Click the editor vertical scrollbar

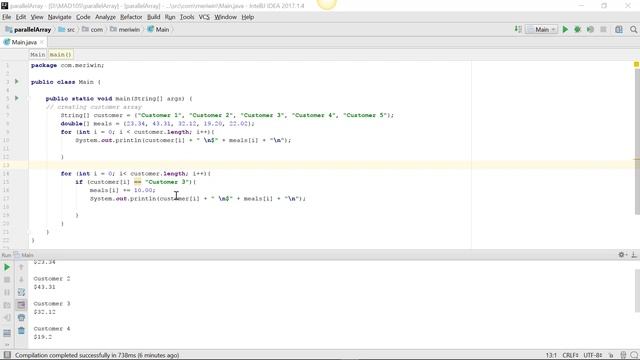[637, 141]
